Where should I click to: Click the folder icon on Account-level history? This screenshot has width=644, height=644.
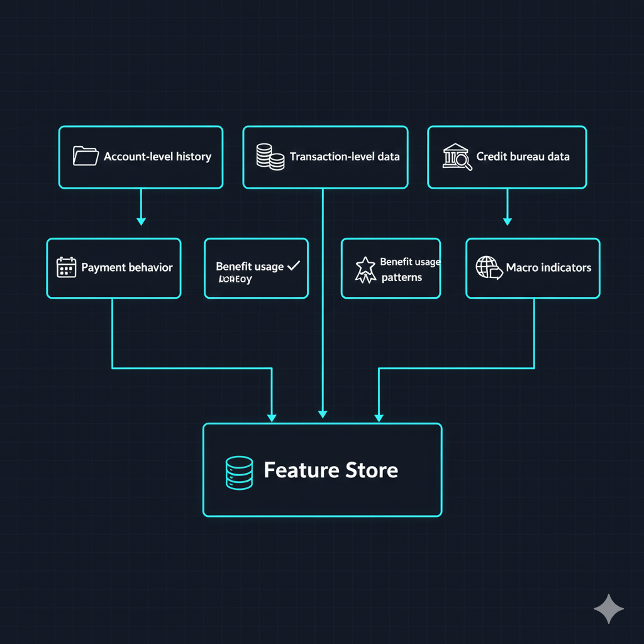coord(87,156)
